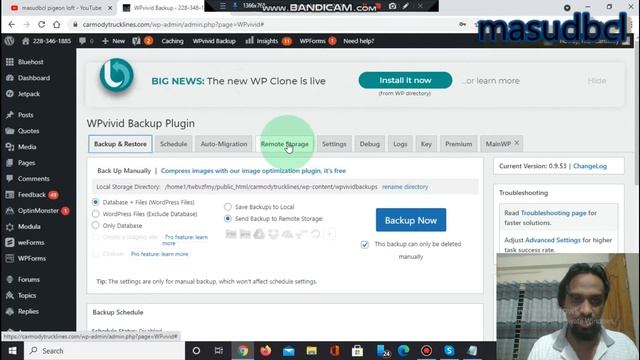Click the WPvivid circular logo in banner

[116, 76]
